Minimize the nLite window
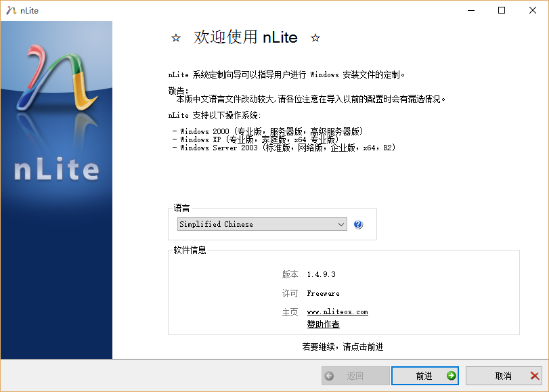The image size is (549, 392). tap(470, 10)
